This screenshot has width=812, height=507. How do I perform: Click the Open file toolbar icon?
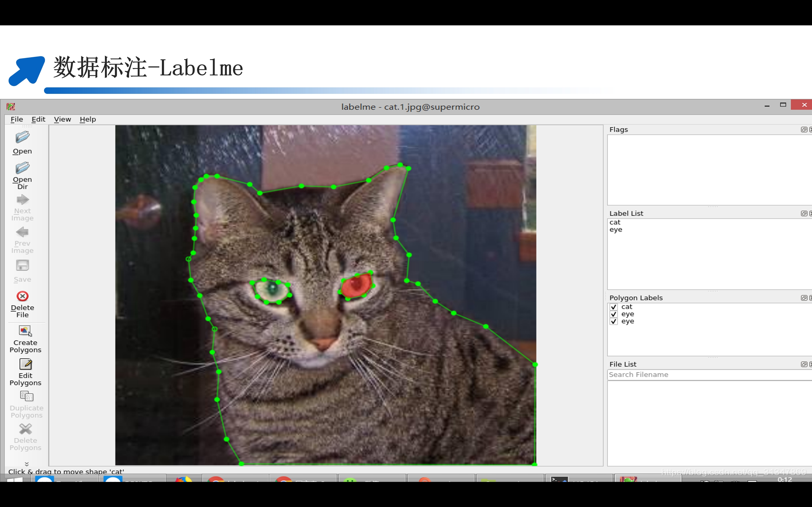[23, 138]
